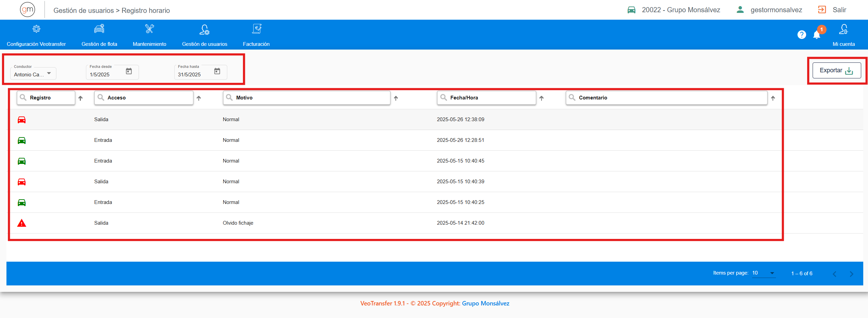Viewport: 868px width, 318px height.
Task: Open the help question mark icon
Action: coord(801,35)
